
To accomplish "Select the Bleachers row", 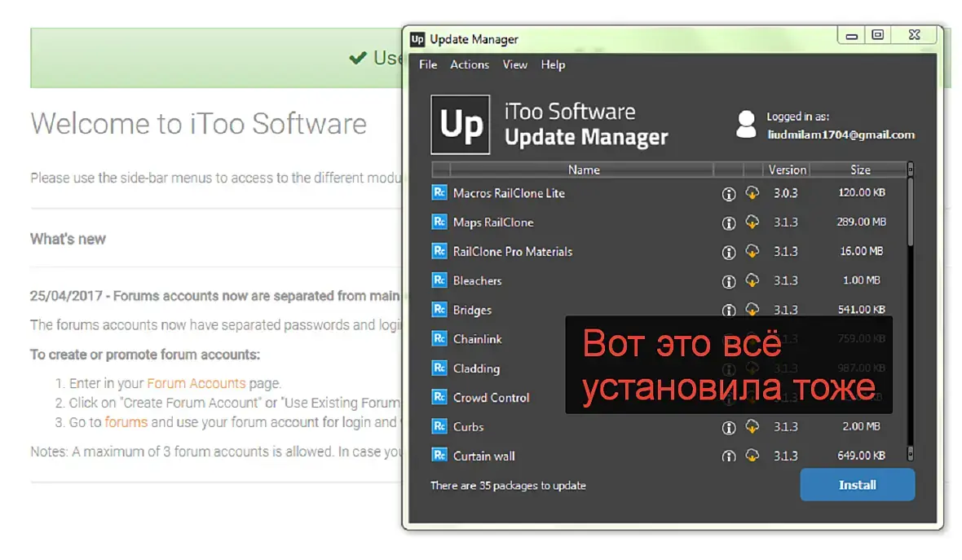I will 669,280.
